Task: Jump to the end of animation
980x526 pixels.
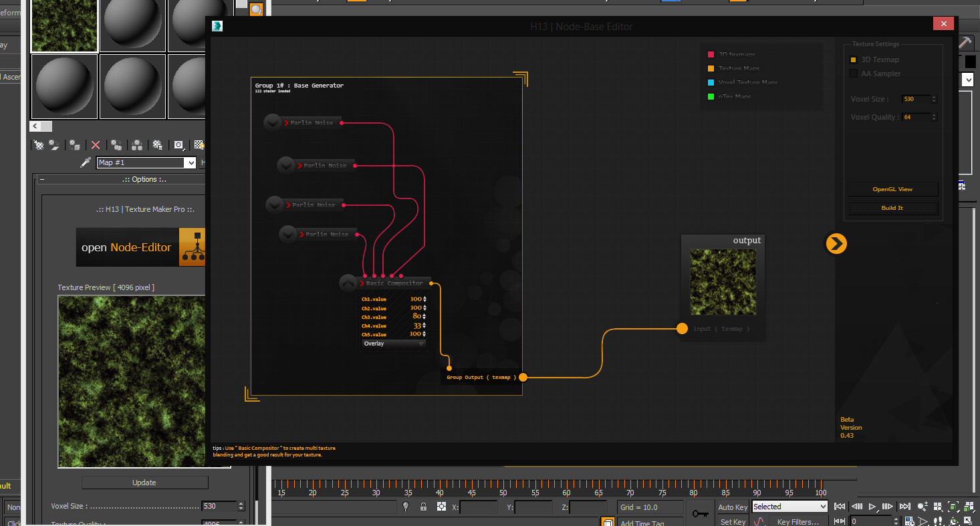Action: tap(904, 507)
